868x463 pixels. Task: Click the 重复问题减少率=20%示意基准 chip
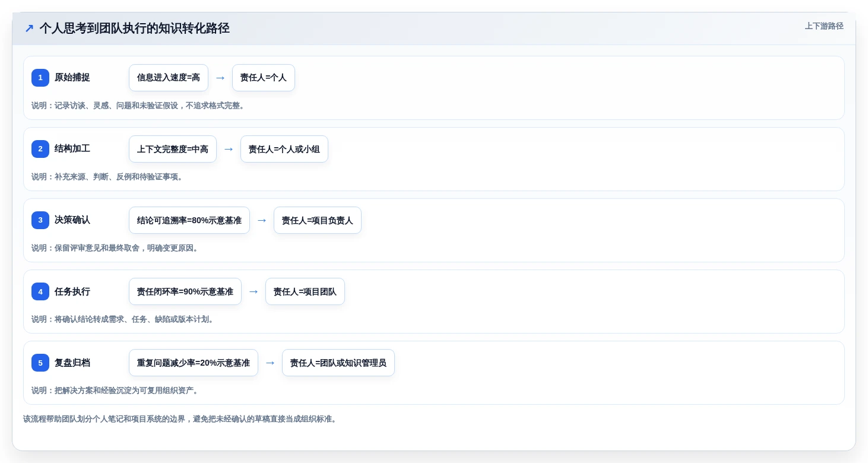[x=194, y=363]
